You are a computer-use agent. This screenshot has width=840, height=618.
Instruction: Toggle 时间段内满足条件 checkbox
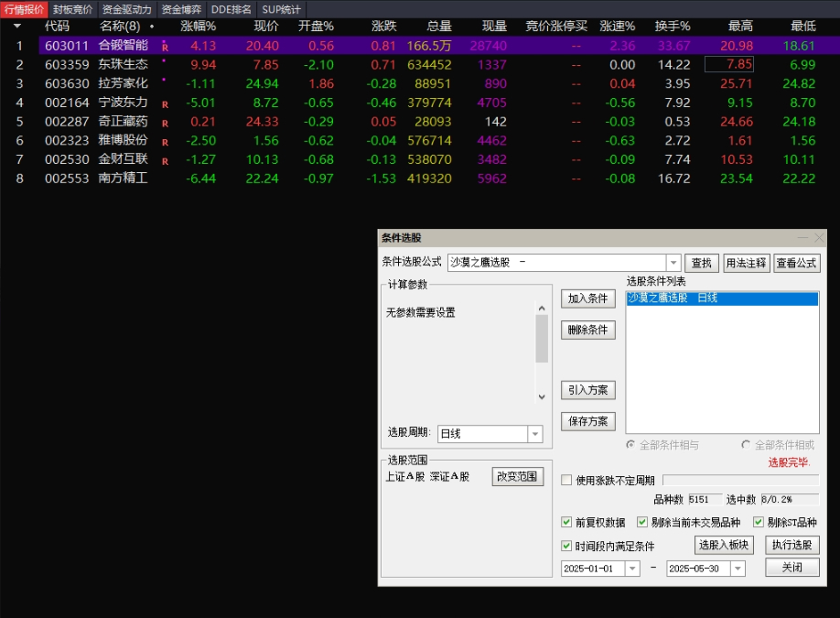tap(566, 546)
